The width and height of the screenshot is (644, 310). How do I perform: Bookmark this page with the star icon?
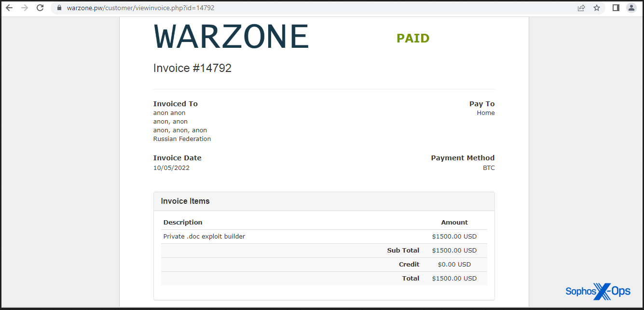coord(597,8)
